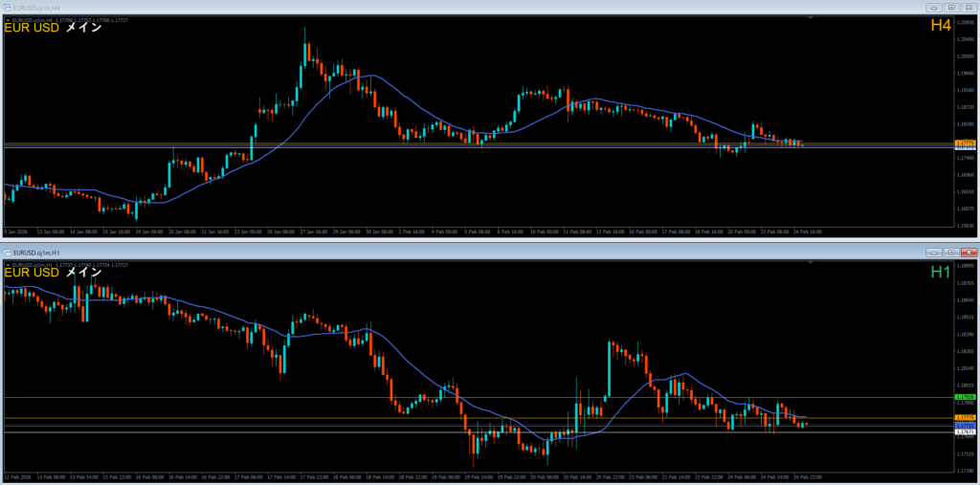The height and width of the screenshot is (485, 980).
Task: Select the green 1.17926 price tag in H1
Action: tap(966, 398)
